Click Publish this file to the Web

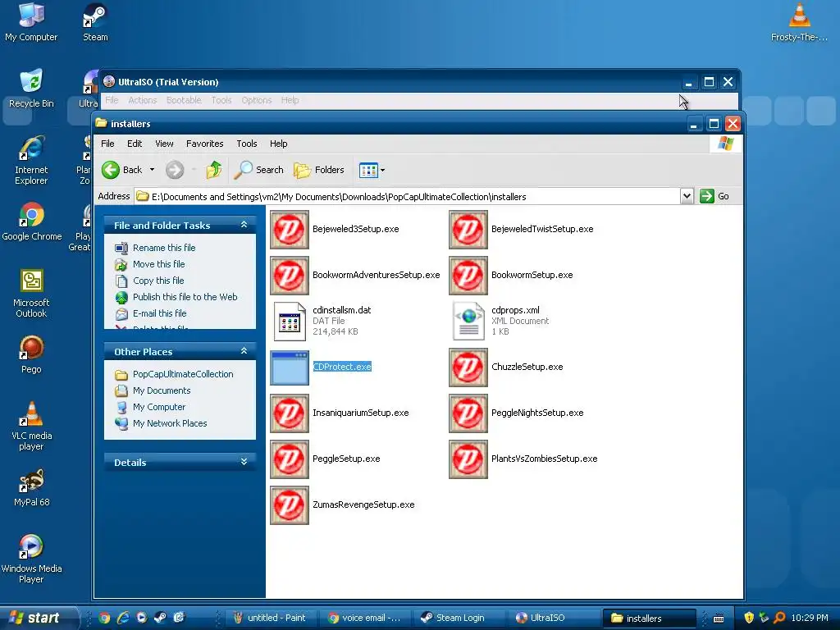(x=185, y=297)
